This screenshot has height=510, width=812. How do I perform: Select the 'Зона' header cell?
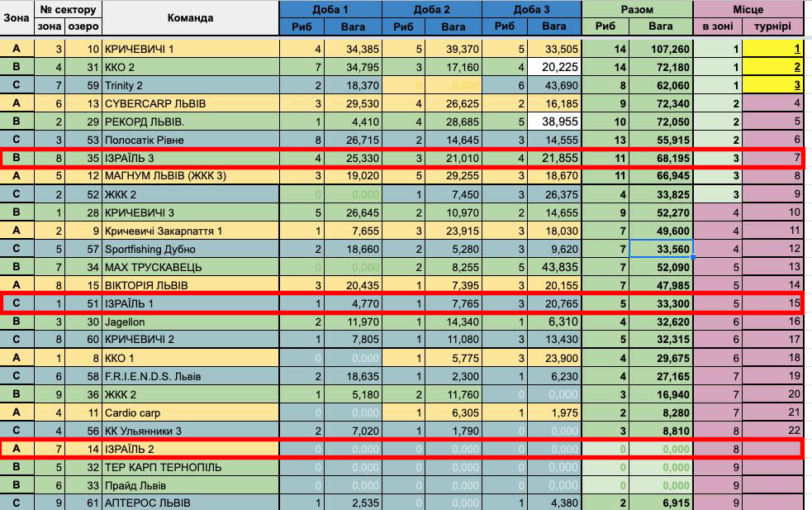[17, 17]
